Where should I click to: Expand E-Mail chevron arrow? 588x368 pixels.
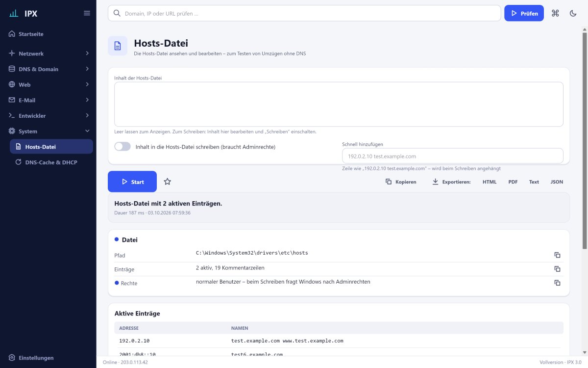pyautogui.click(x=87, y=100)
